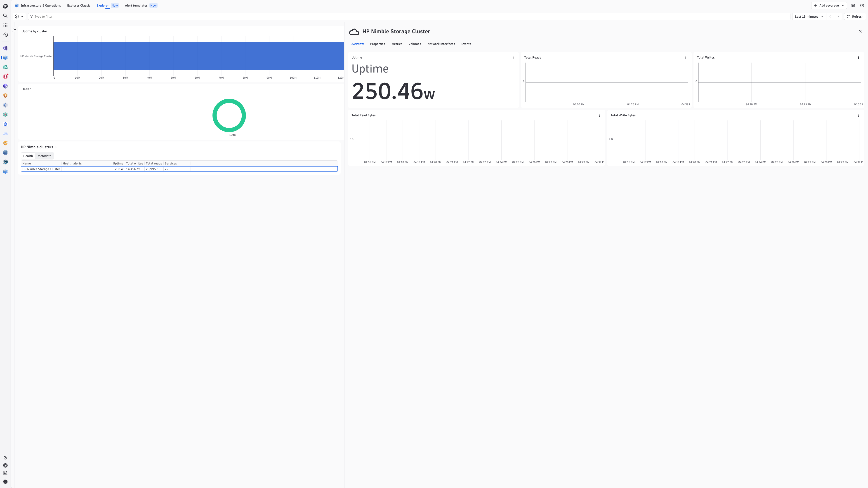Sort by the Total reads column header

(x=154, y=163)
